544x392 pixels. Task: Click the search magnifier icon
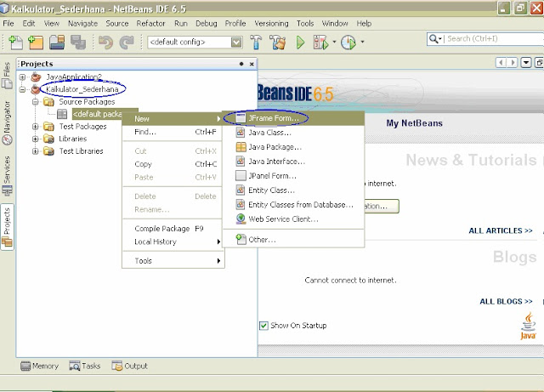point(433,38)
